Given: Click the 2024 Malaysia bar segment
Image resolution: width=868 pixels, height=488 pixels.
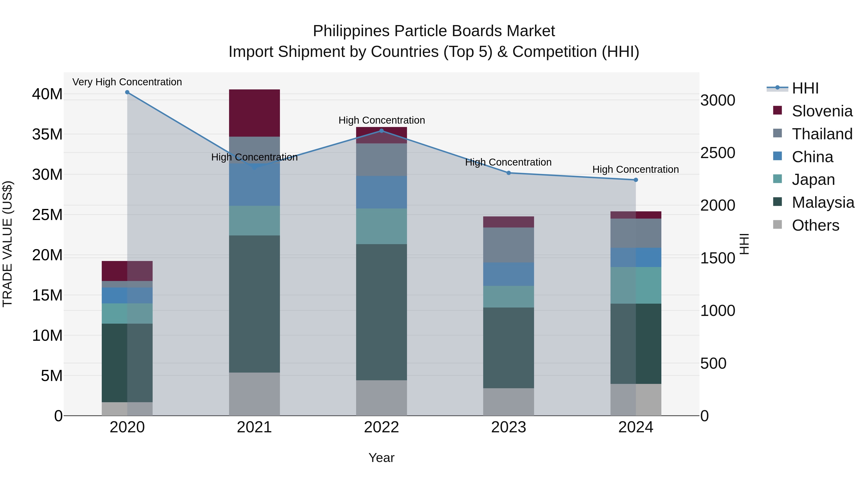Looking at the screenshot, I should [x=636, y=344].
